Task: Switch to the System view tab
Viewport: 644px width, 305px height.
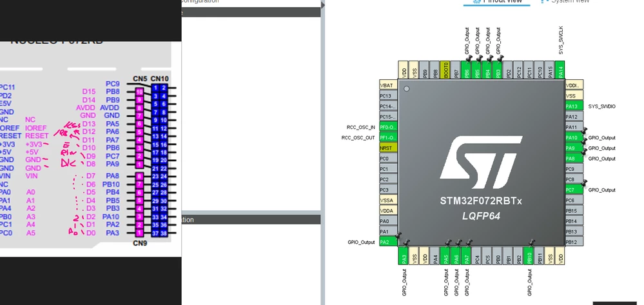Action: (x=565, y=1)
